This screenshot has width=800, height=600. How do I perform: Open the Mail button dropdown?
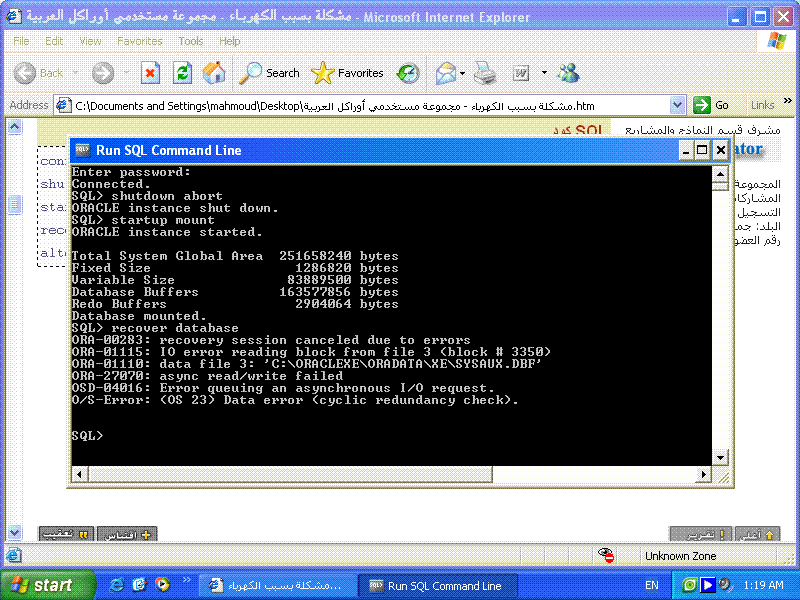point(462,73)
